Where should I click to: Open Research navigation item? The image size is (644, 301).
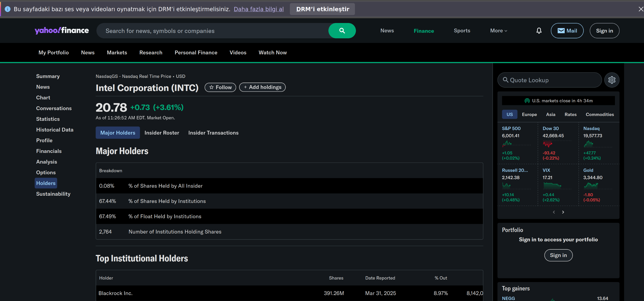(x=151, y=52)
